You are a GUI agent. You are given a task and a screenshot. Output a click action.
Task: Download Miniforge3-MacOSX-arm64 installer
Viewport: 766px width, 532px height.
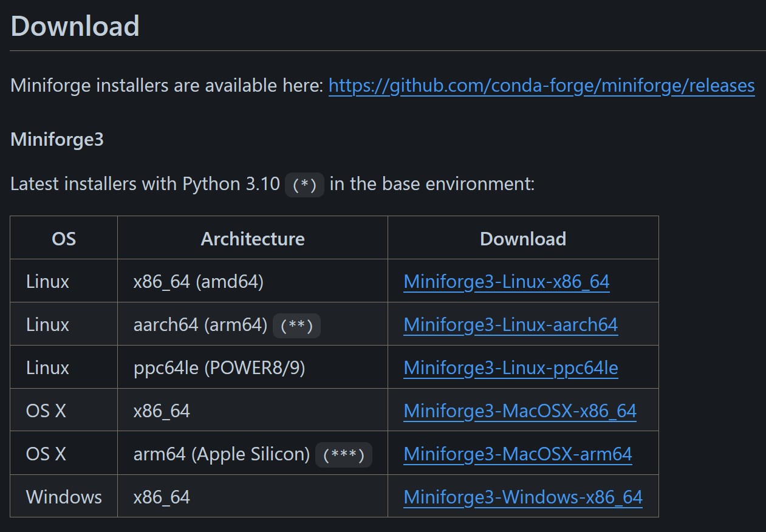[518, 454]
